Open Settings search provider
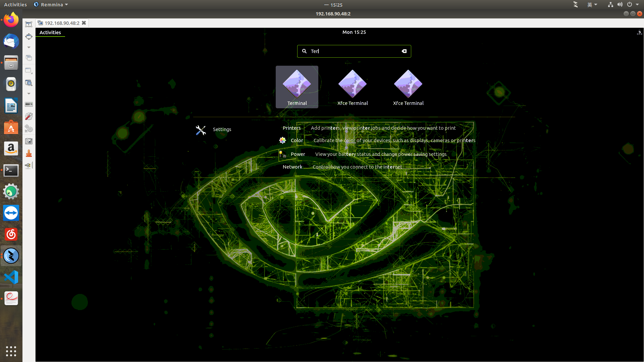The image size is (644, 362). coord(214,130)
